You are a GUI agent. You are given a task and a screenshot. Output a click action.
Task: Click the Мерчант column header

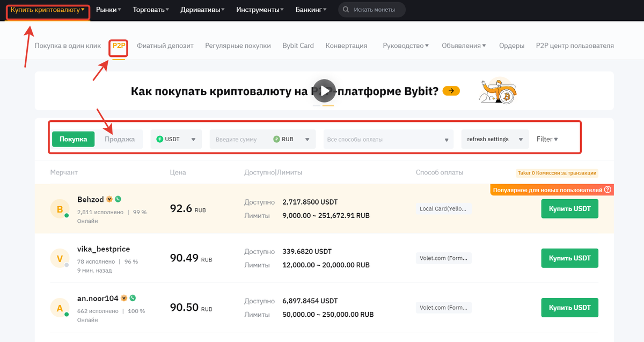tap(64, 172)
